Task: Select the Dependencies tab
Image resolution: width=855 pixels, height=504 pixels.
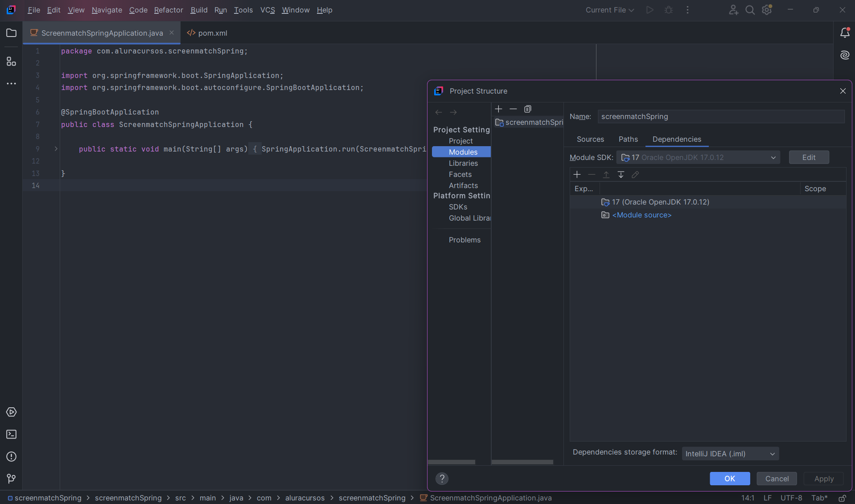Action: tap(677, 139)
